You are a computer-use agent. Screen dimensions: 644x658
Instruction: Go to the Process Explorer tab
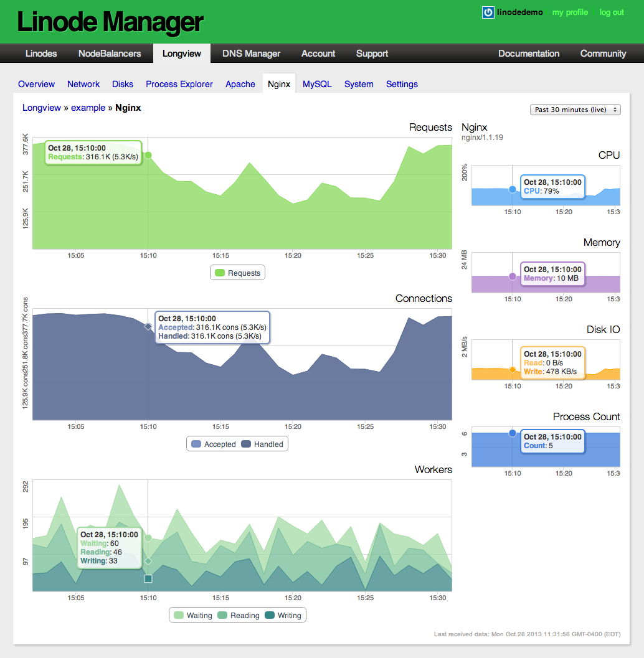pos(179,84)
